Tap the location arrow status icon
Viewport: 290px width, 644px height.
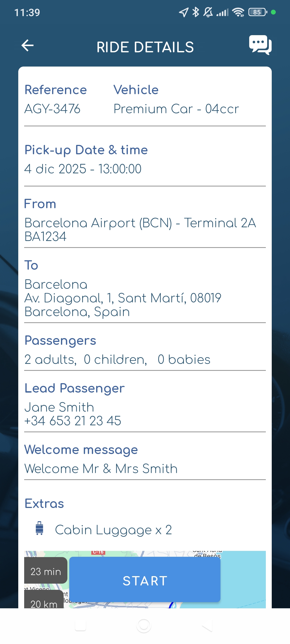(184, 12)
